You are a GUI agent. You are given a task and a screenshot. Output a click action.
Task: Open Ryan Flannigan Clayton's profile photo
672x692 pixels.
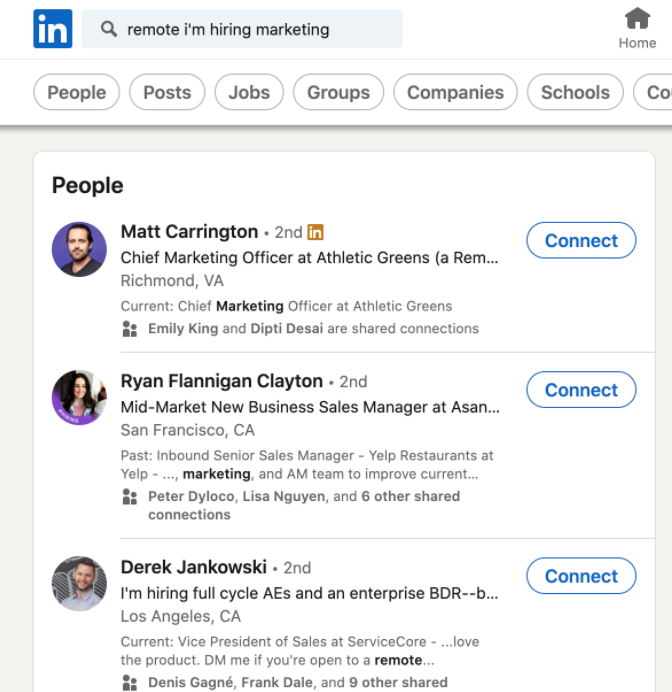click(79, 398)
